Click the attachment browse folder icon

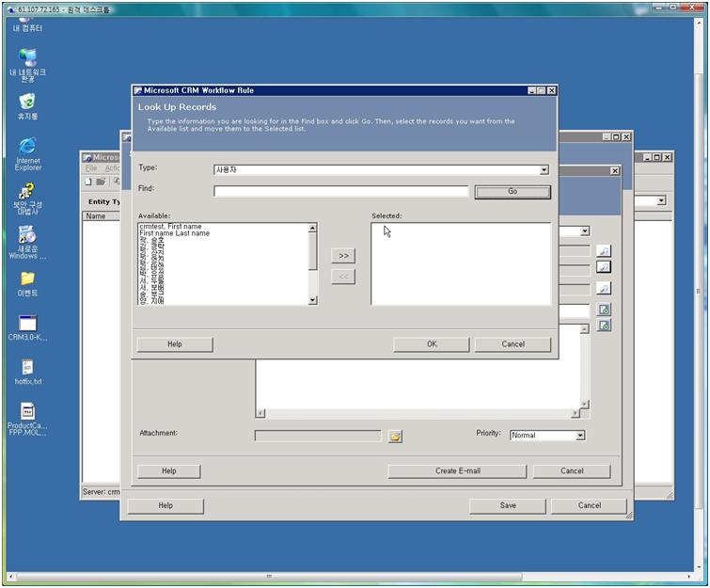(395, 437)
